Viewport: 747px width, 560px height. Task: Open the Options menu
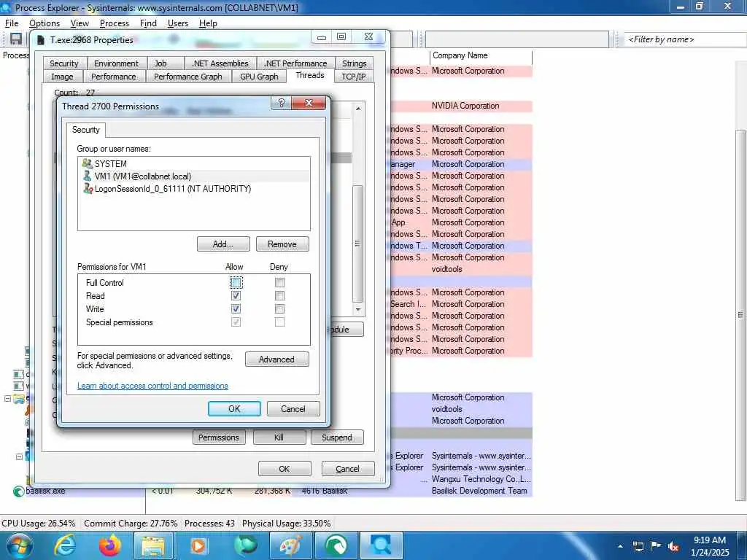click(44, 23)
